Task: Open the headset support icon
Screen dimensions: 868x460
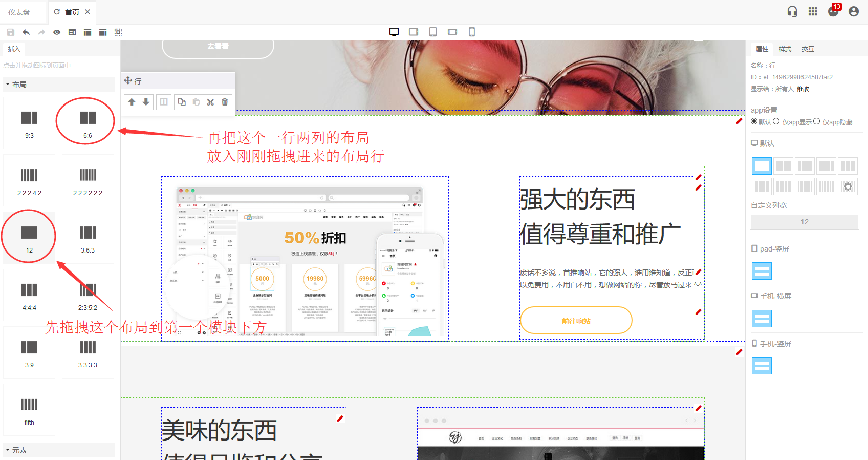Action: [x=792, y=11]
